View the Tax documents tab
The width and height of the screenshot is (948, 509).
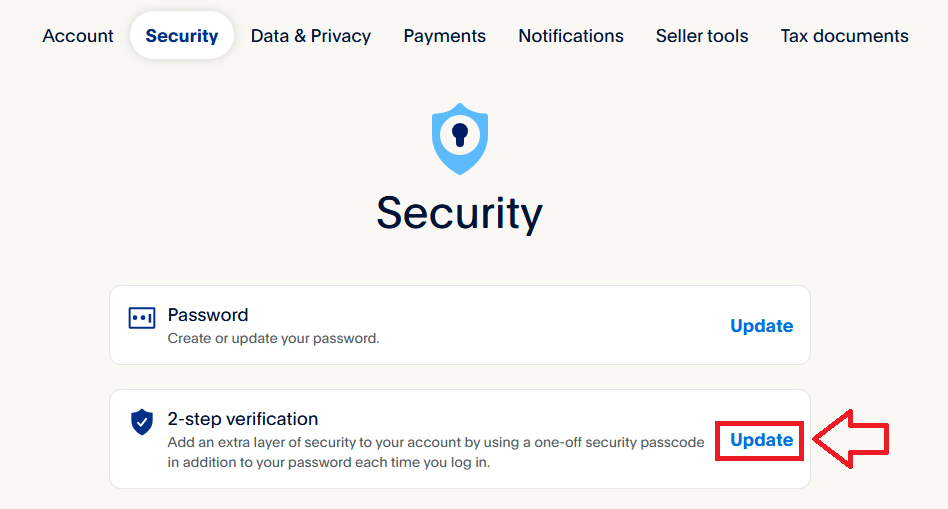(x=844, y=36)
